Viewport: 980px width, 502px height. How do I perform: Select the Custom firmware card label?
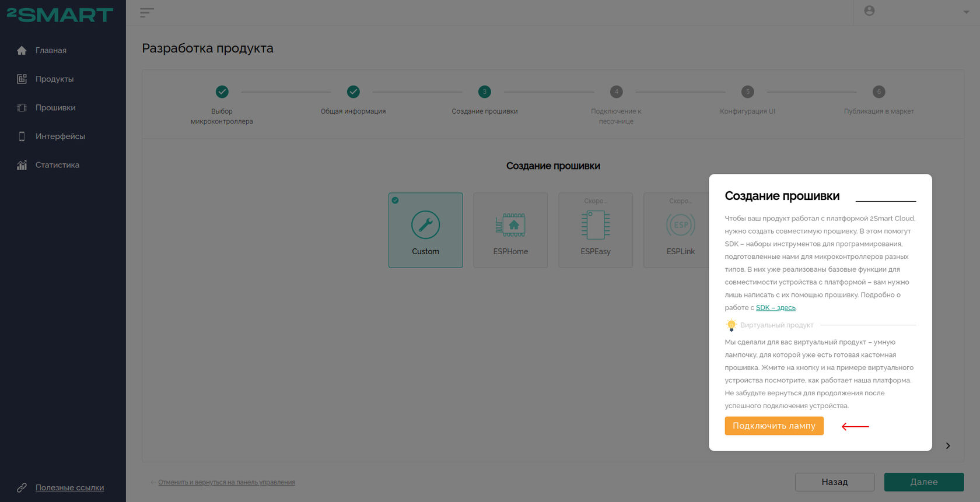[x=425, y=251]
